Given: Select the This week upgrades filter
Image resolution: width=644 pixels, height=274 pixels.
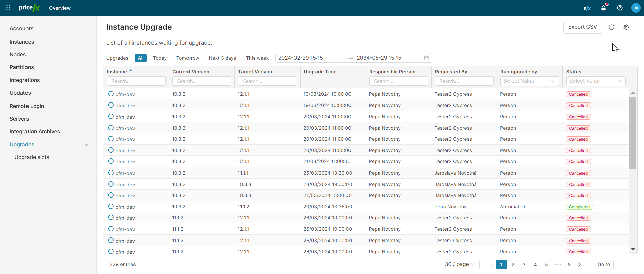Looking at the screenshot, I should tap(257, 58).
